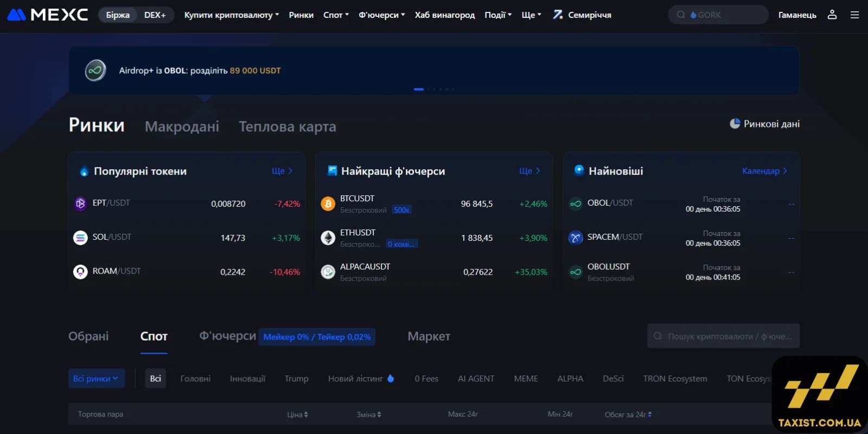Switch to Теплова карта tab

point(288,126)
